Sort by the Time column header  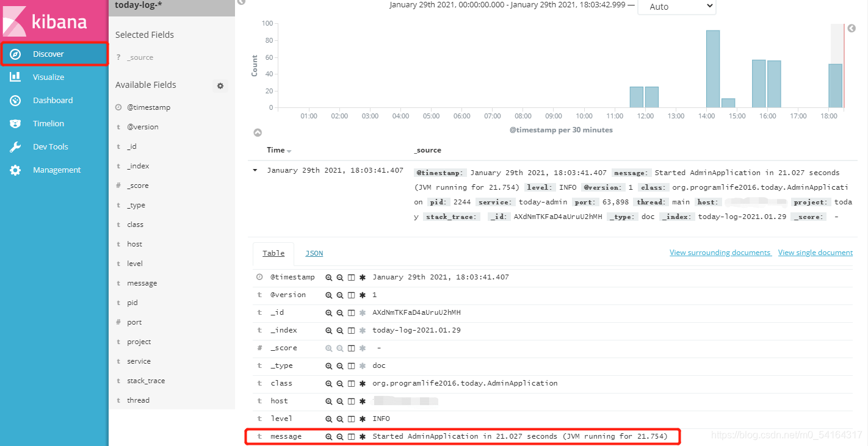(279, 150)
